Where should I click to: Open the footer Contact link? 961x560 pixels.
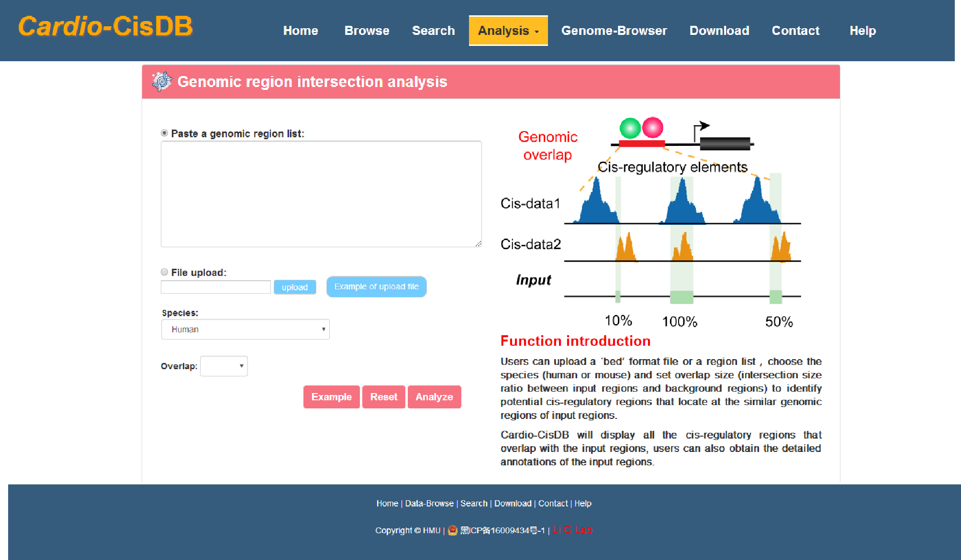pos(553,503)
